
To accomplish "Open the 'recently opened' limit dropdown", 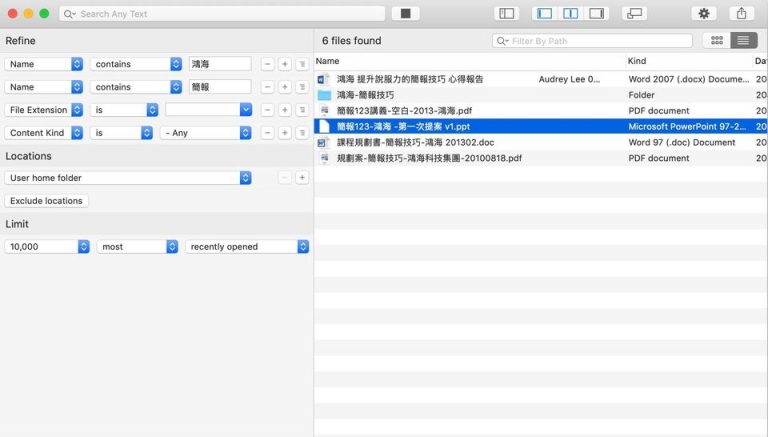I will tap(247, 246).
